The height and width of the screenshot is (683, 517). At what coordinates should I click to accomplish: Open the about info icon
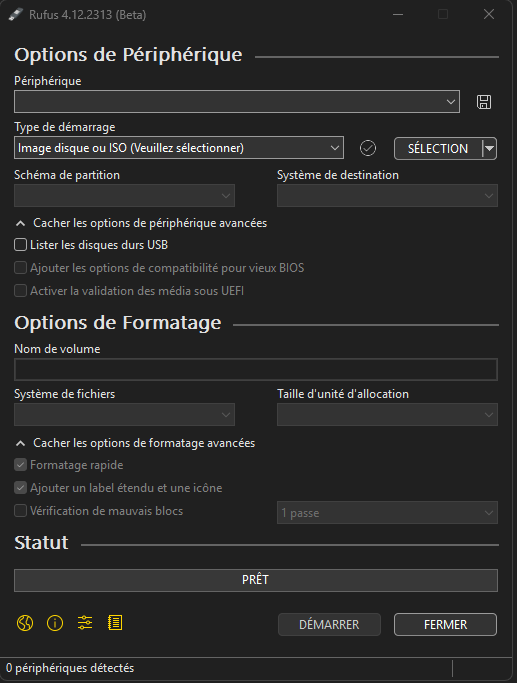click(x=55, y=623)
